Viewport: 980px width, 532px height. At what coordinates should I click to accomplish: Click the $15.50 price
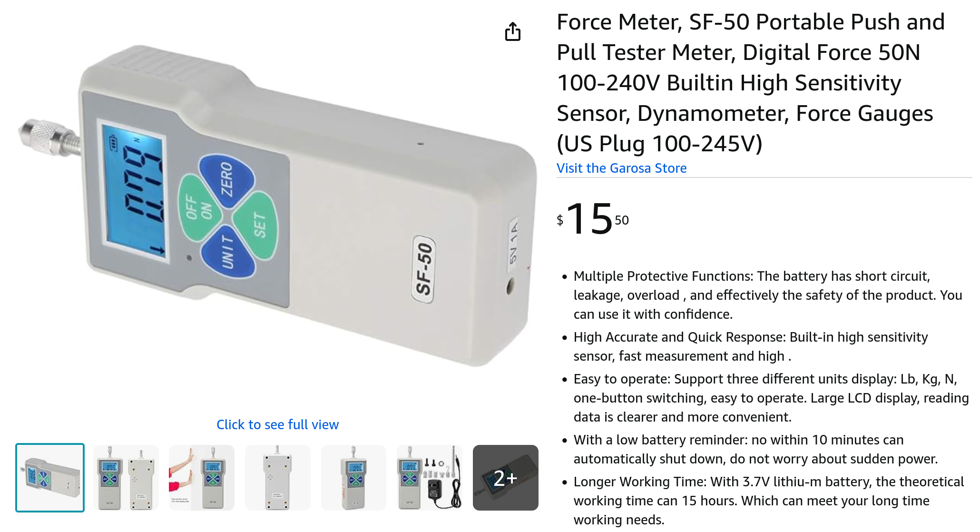(593, 219)
